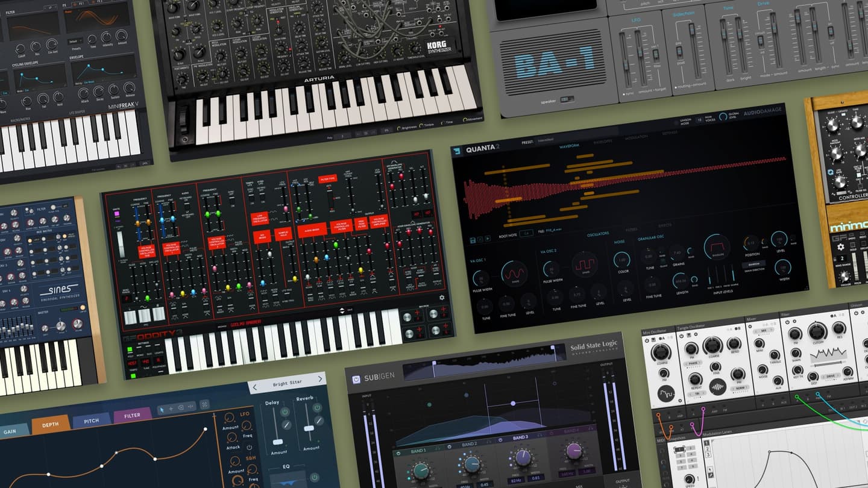Select snapshot 1 button in Snapshots
This screenshot has height=488, width=868.
coord(679,449)
